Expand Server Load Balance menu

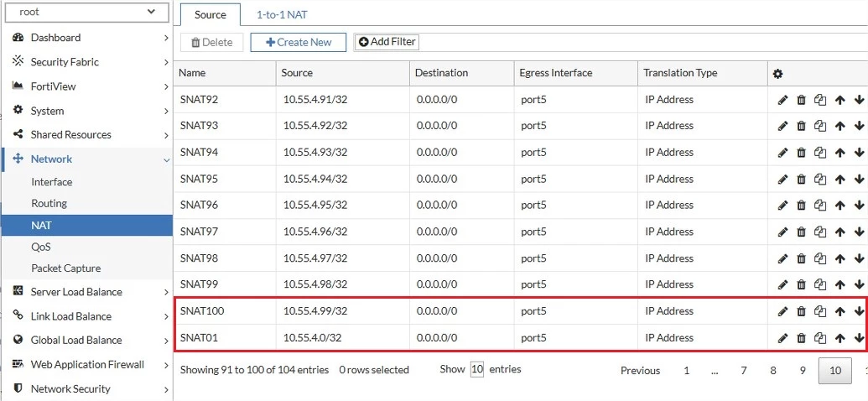point(86,292)
